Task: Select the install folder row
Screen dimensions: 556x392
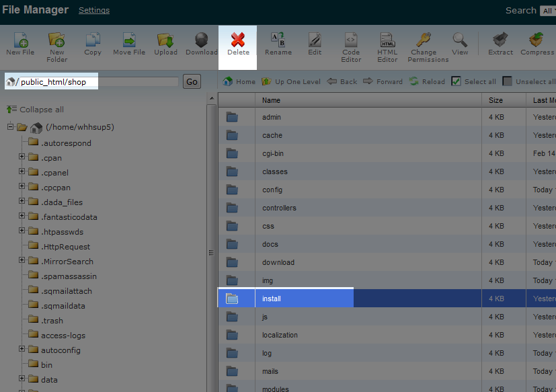Action: coord(272,299)
